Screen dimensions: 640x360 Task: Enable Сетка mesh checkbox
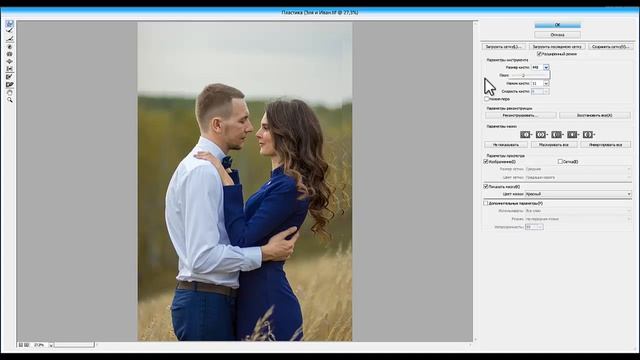(560, 162)
